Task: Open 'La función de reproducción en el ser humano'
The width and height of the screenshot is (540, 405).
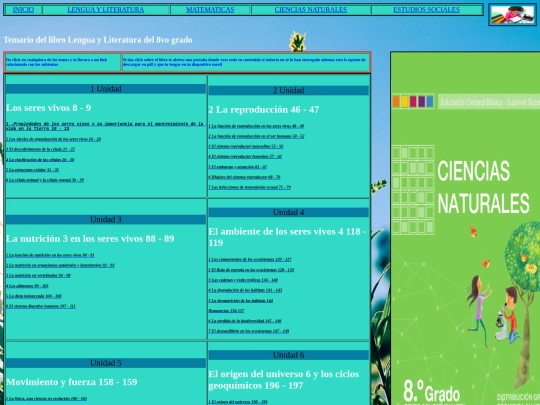Action: click(x=257, y=136)
